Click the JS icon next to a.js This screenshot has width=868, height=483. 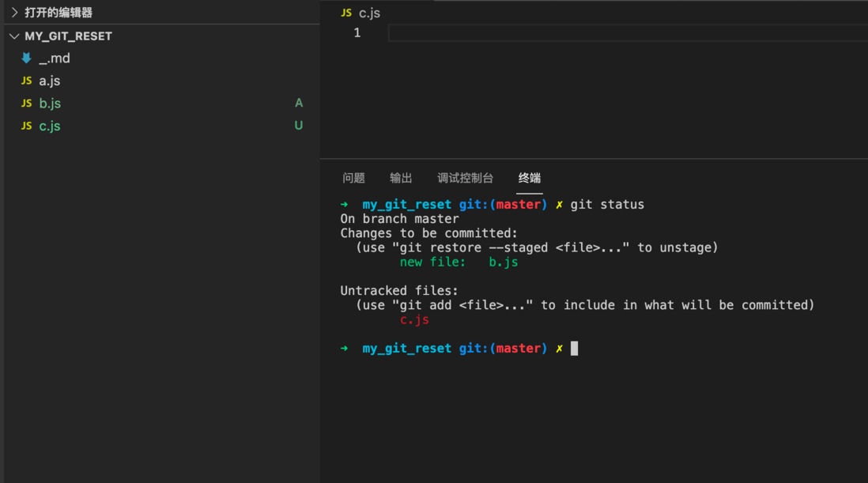click(26, 81)
